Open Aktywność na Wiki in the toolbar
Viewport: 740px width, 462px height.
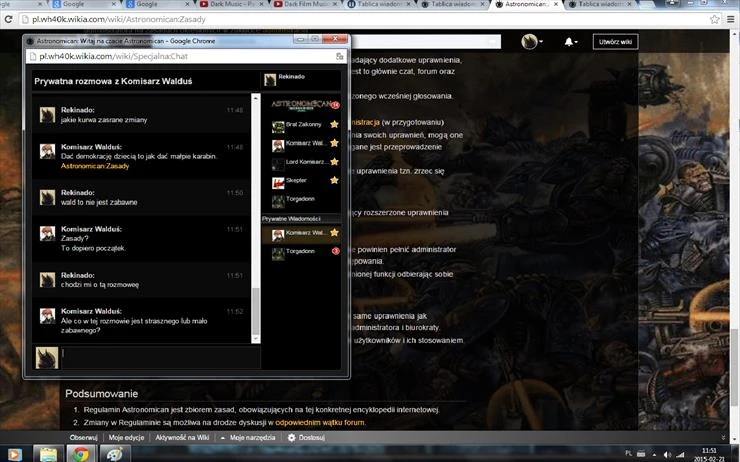coord(182,437)
